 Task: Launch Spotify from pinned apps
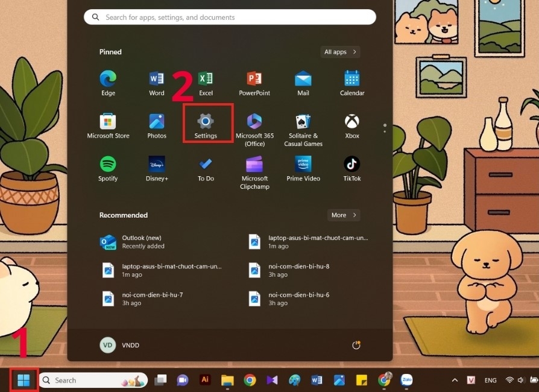point(108,168)
